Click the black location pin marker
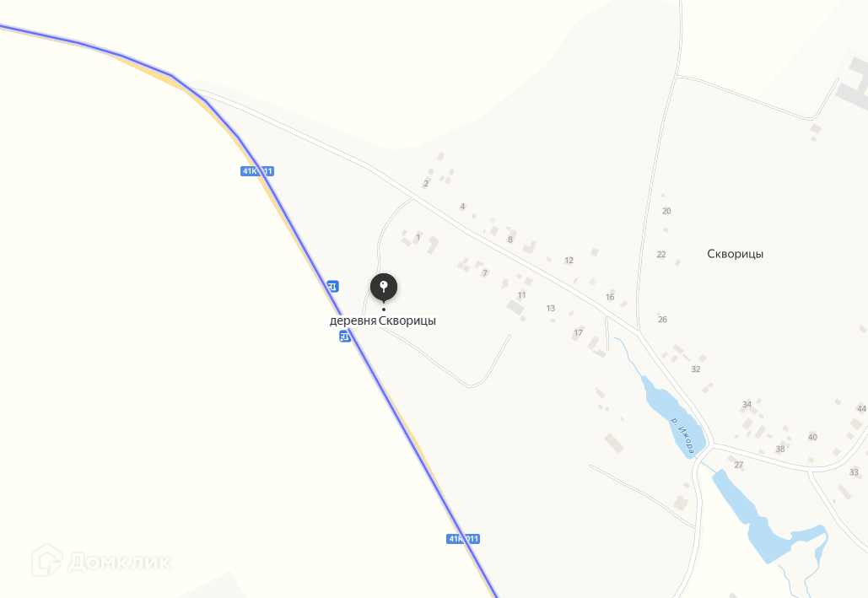Image resolution: width=868 pixels, height=598 pixels. tap(384, 288)
